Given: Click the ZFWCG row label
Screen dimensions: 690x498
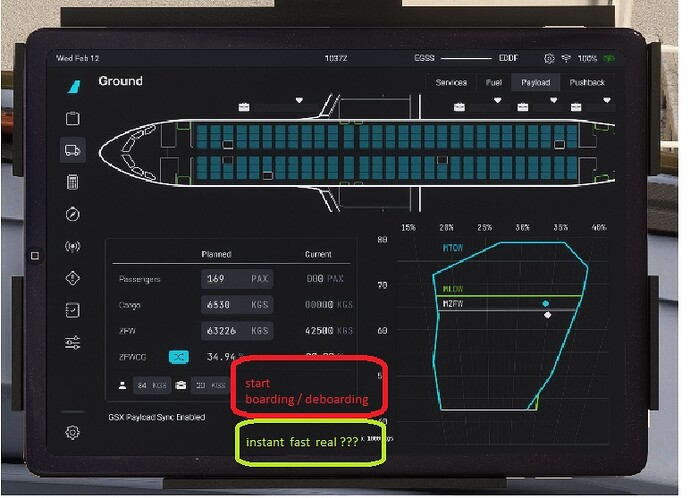Looking at the screenshot, I should coord(132,357).
